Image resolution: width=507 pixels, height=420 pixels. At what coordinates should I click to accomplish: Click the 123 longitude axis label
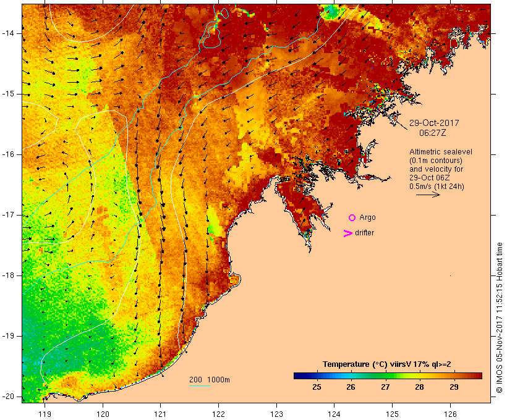(x=276, y=414)
